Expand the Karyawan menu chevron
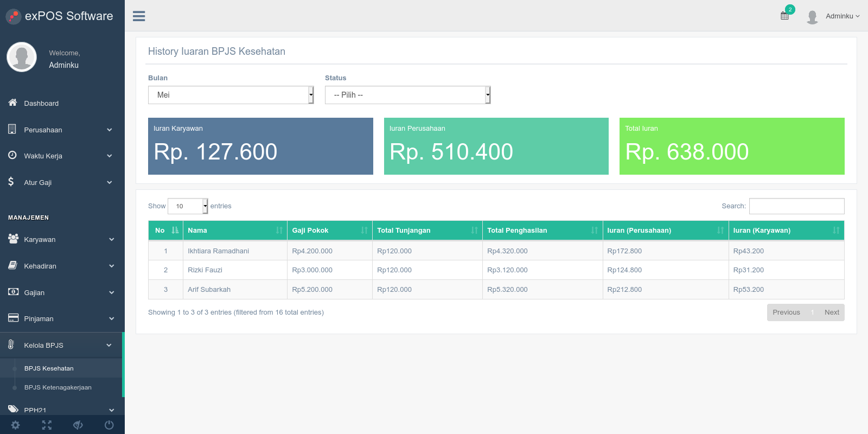This screenshot has height=434, width=868. 111,239
